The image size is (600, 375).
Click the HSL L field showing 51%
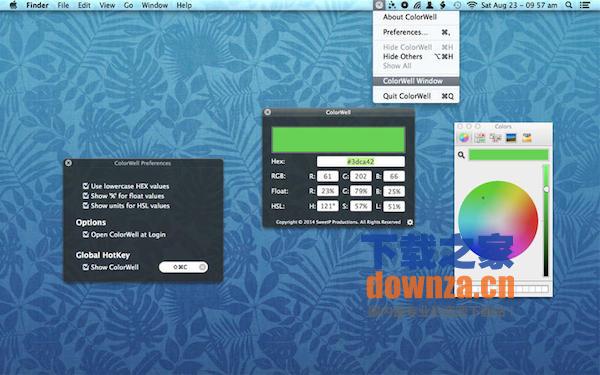pyautogui.click(x=394, y=206)
